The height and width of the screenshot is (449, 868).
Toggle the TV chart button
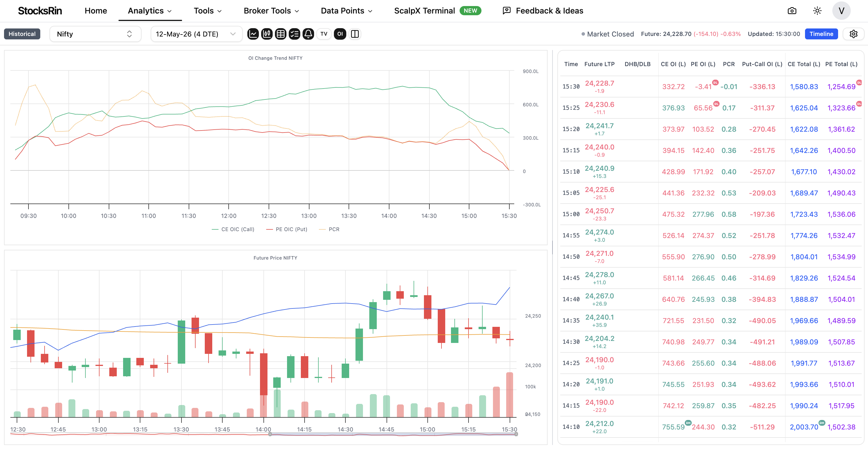[x=324, y=34]
